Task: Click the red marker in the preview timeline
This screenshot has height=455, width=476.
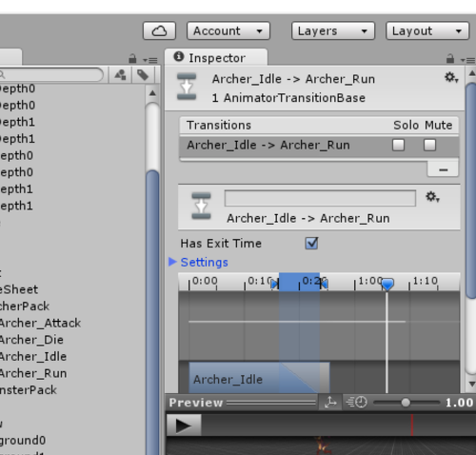Action: (x=412, y=425)
